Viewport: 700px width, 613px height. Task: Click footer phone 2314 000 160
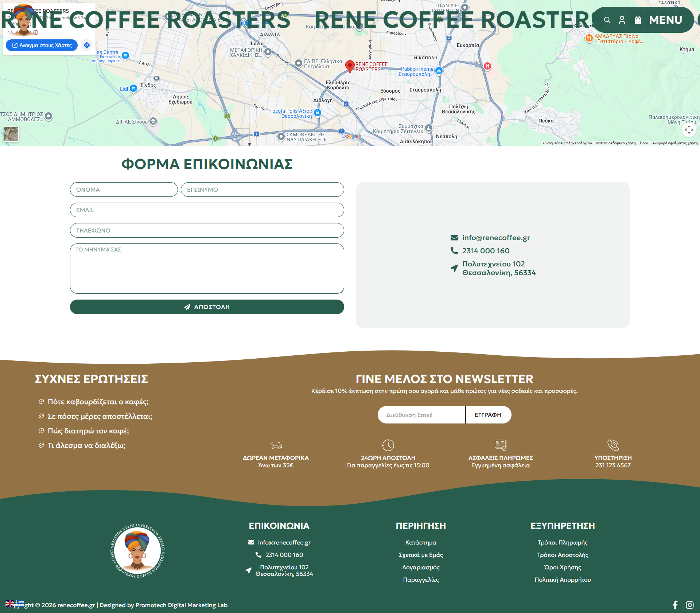coord(284,555)
